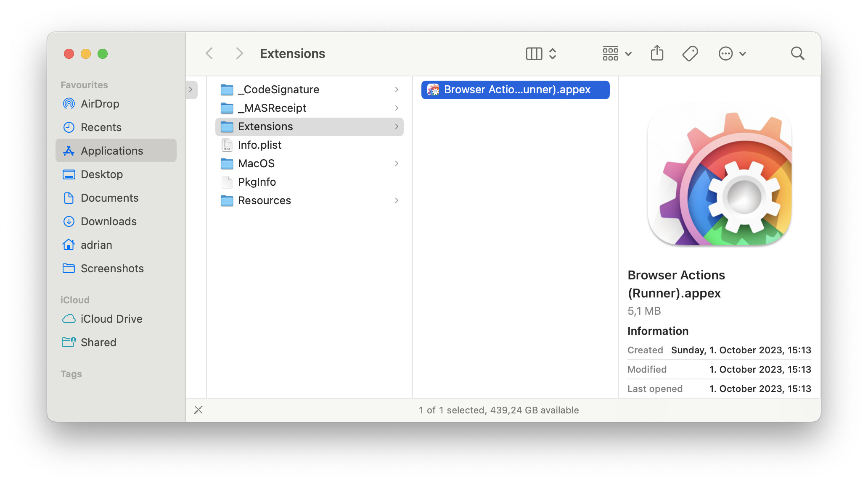Expand the previous column chevron button
The image size is (868, 484).
[x=191, y=89]
